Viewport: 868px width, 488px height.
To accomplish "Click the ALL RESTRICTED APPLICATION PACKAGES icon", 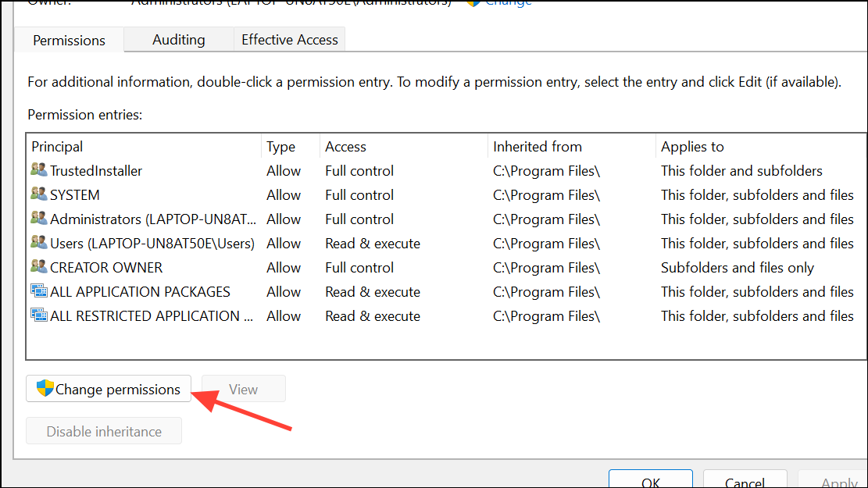I will (x=39, y=315).
